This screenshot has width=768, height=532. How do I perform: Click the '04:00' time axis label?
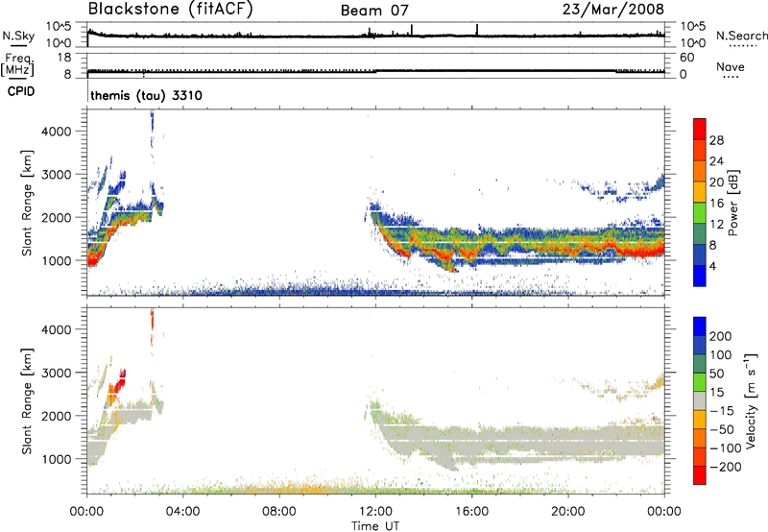point(183,512)
